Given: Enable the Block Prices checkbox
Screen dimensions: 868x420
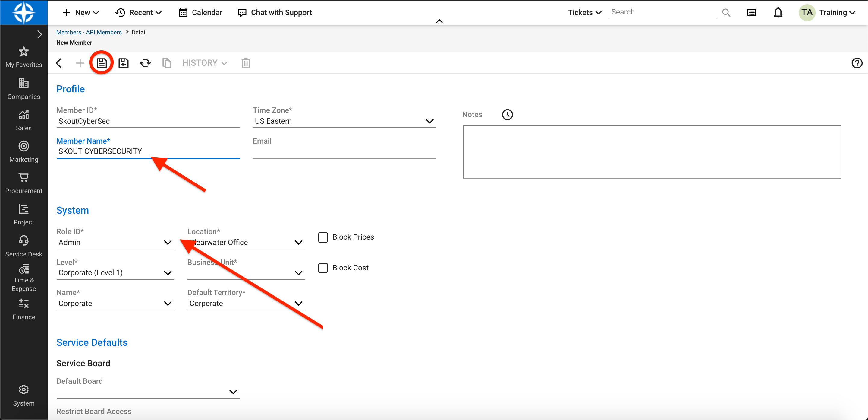Looking at the screenshot, I should (323, 237).
